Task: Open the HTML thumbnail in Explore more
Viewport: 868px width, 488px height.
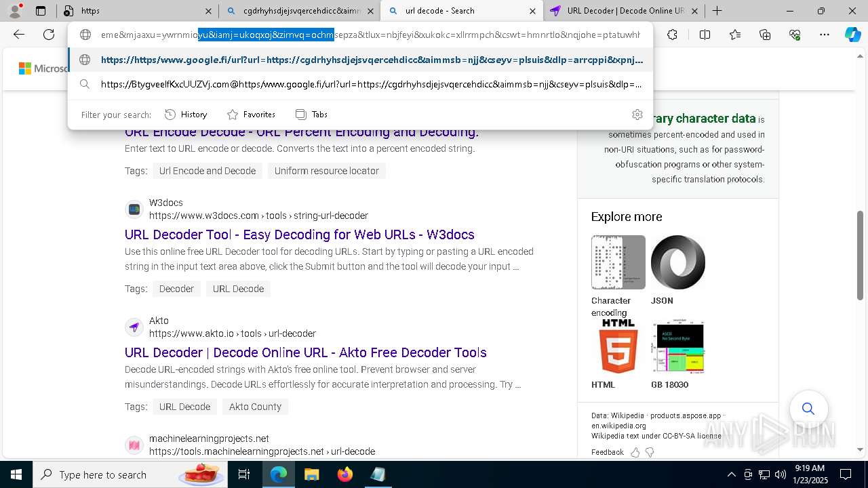Action: [x=618, y=347]
